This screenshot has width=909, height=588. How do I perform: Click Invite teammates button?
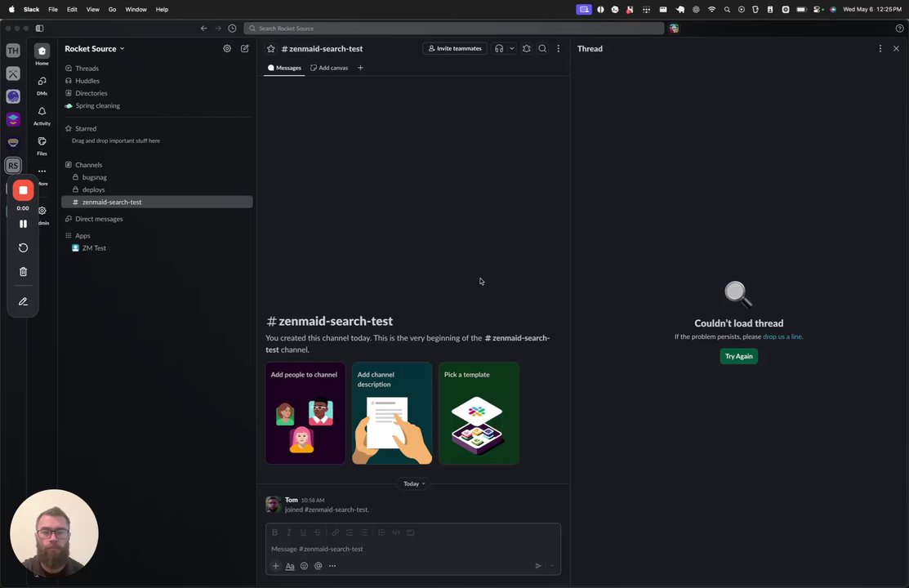(x=455, y=49)
